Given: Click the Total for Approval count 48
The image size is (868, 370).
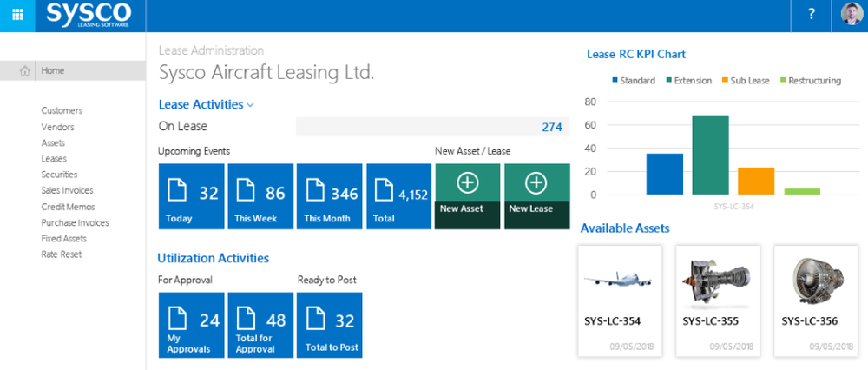Looking at the screenshot, I should point(276,320).
